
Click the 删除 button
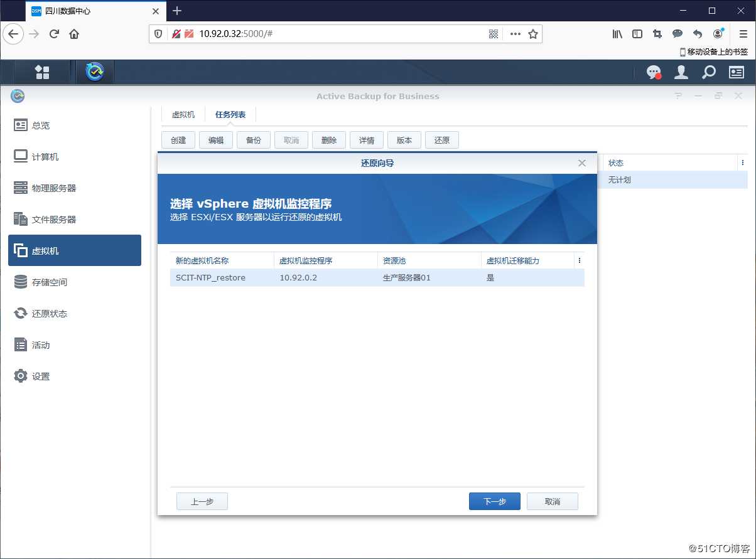329,140
